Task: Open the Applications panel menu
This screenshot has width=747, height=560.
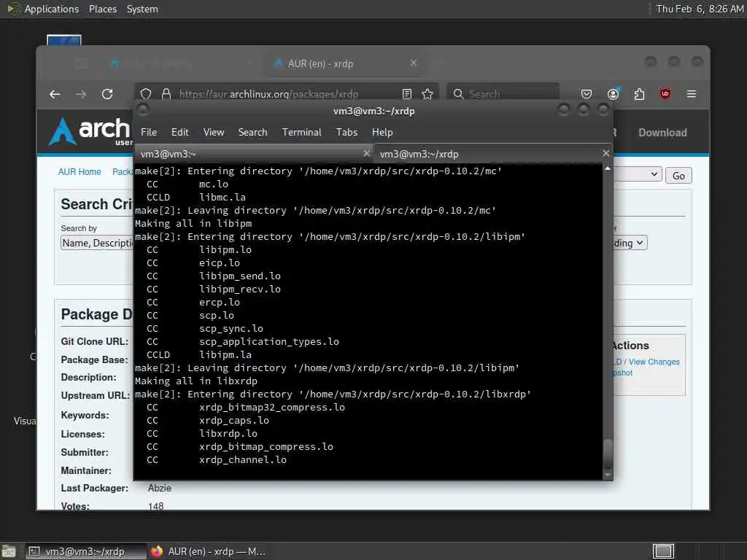Action: tap(52, 9)
